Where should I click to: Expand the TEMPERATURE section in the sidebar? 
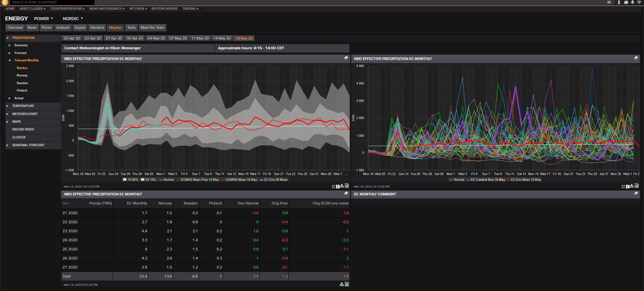[23, 106]
